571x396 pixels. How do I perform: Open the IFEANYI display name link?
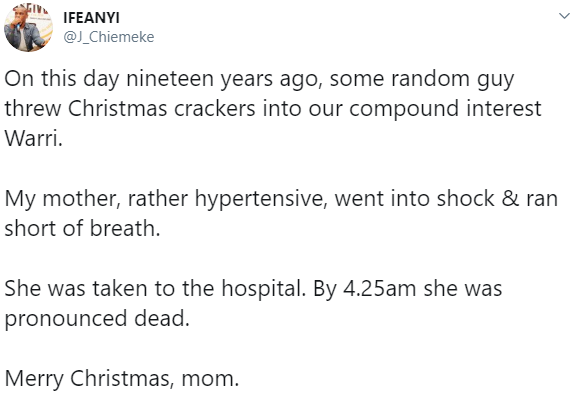[x=91, y=18]
